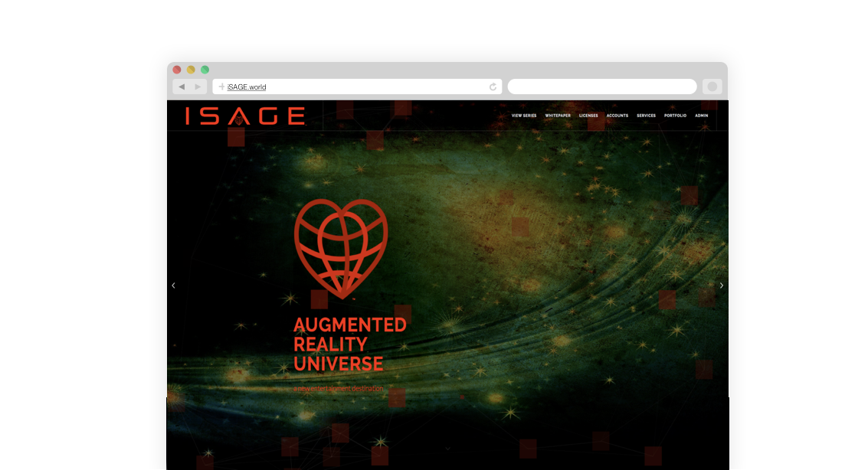Open the View Series menu item
This screenshot has width=868, height=470.
click(524, 116)
